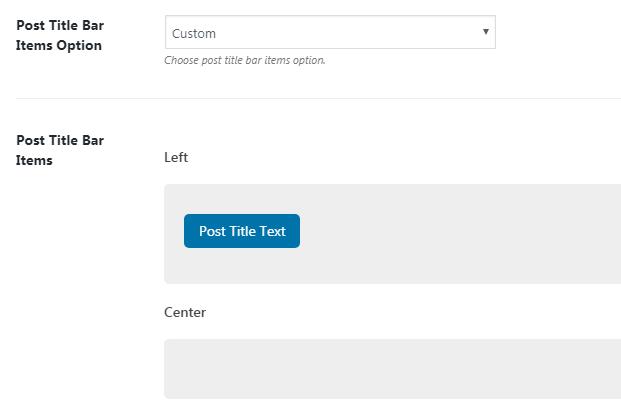Click the word "Items" under Post Title Bar
Image resolution: width=621 pixels, height=407 pixels.
click(x=34, y=160)
